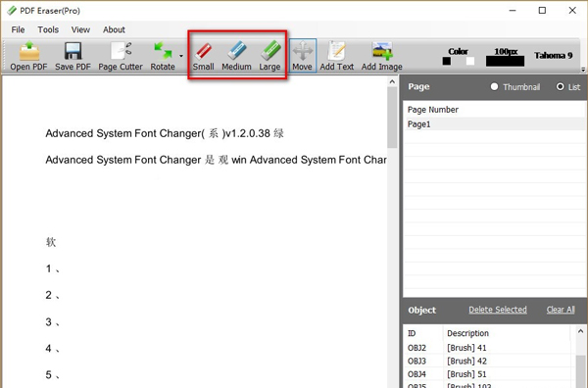Select the Small eraser
The width and height of the screenshot is (588, 388).
tap(203, 56)
